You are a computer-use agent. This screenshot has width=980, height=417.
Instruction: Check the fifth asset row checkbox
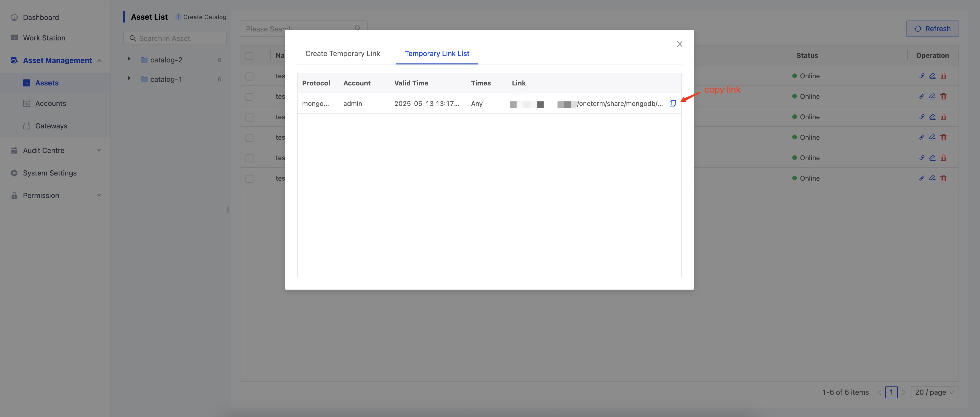tap(250, 158)
